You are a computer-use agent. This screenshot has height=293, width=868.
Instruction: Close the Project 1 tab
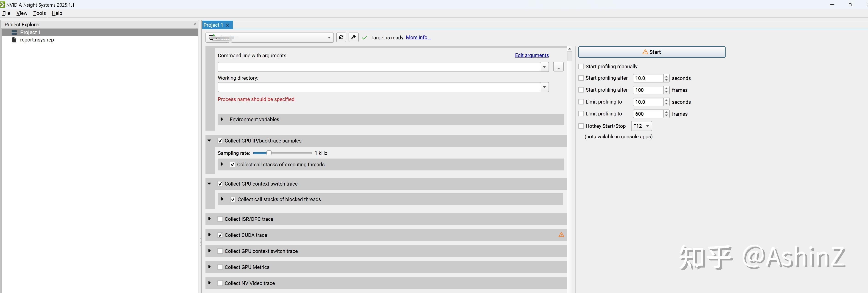228,25
